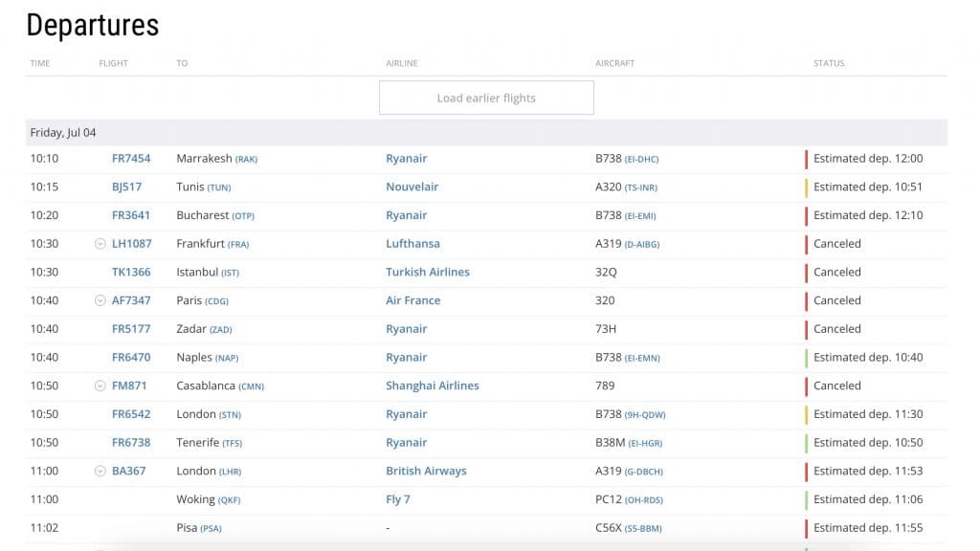
Task: Open Ryanair link in the Naples row
Action: coord(406,358)
